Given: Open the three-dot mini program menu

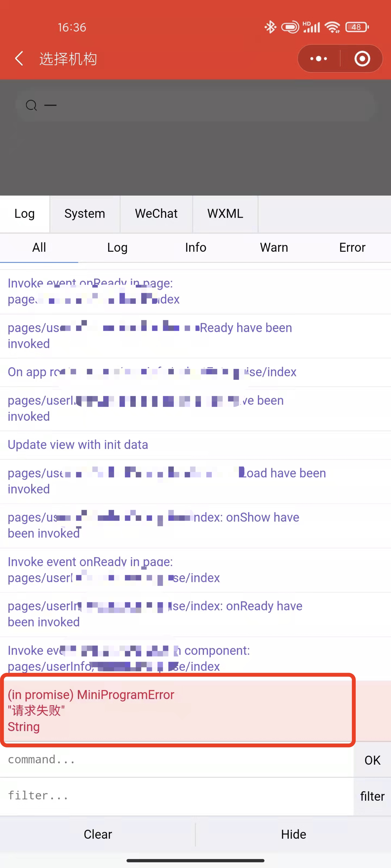Looking at the screenshot, I should (x=319, y=59).
